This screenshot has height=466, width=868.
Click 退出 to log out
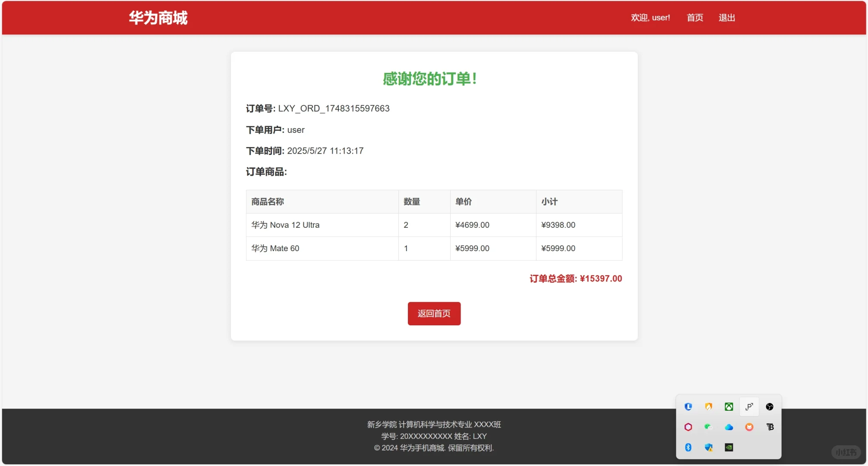(x=726, y=18)
